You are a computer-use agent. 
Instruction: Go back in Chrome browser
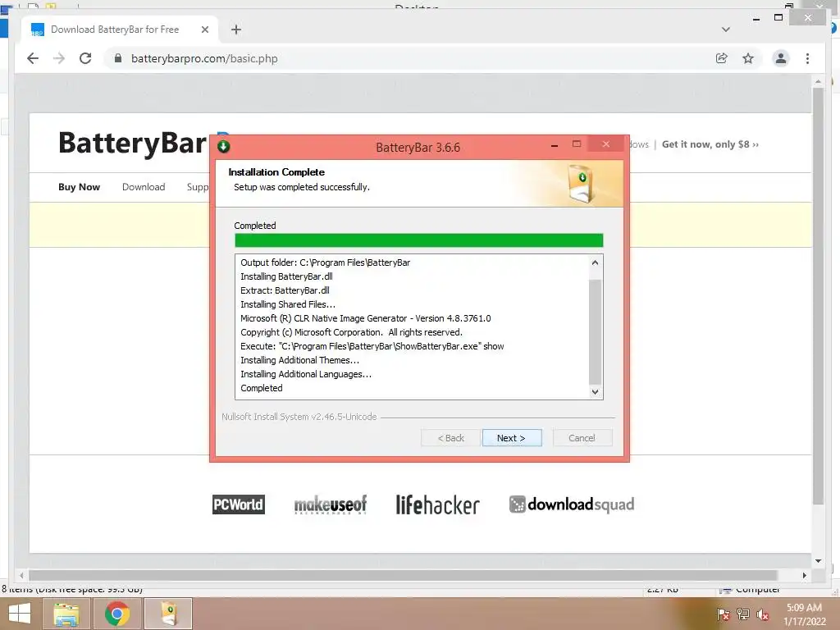point(33,58)
